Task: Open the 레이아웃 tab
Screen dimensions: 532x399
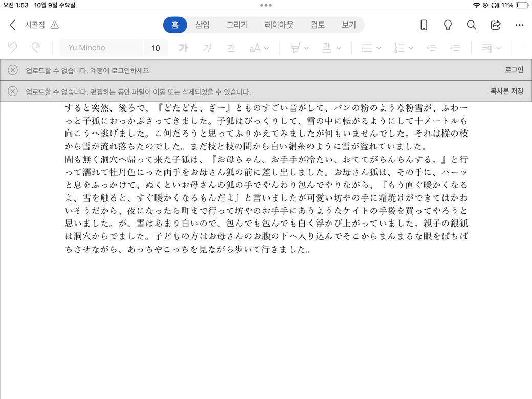Action: (279, 25)
